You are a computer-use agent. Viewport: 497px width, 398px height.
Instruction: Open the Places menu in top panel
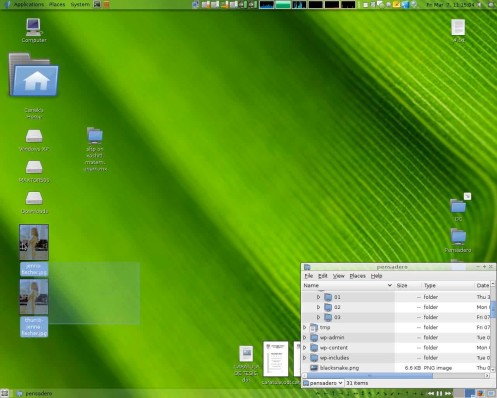click(57, 4)
